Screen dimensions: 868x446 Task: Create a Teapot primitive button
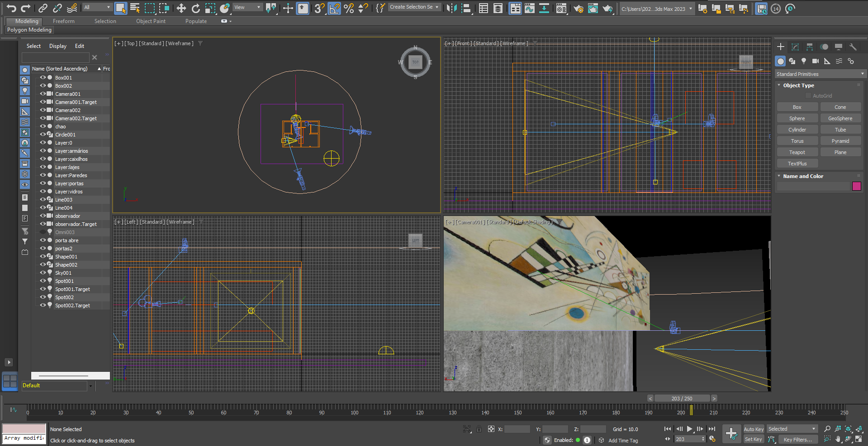click(x=797, y=152)
